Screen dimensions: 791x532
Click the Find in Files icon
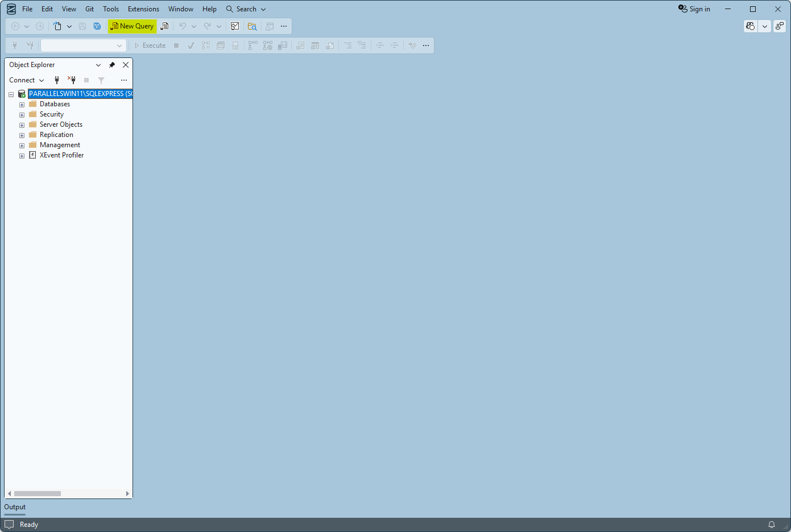(x=252, y=26)
